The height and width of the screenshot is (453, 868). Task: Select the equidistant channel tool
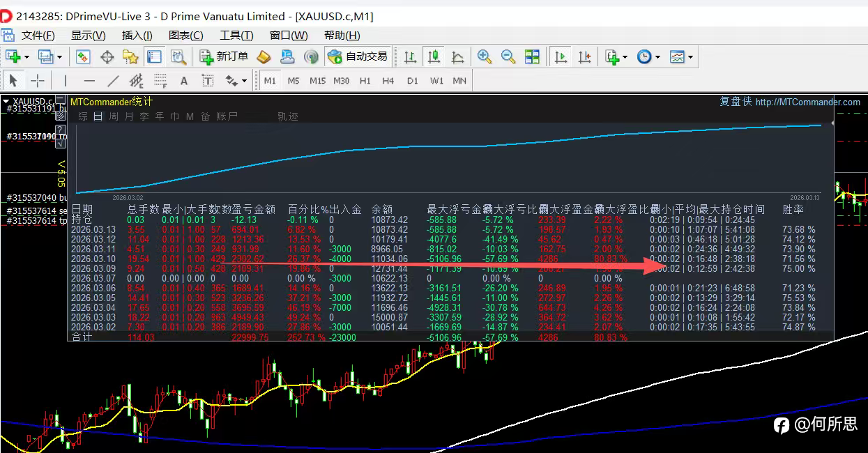click(137, 81)
